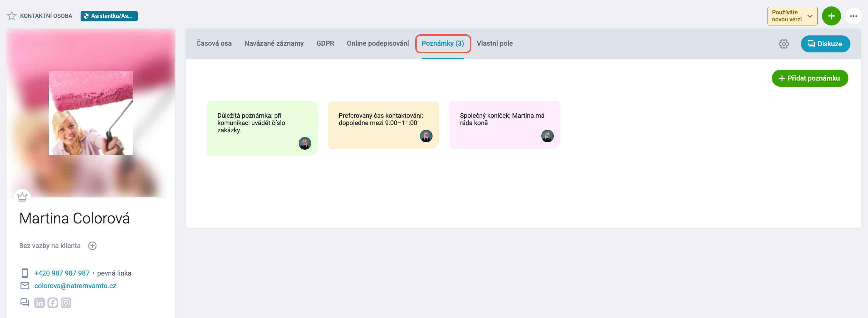
Task: Open the Instagram profile icon
Action: (x=66, y=302)
